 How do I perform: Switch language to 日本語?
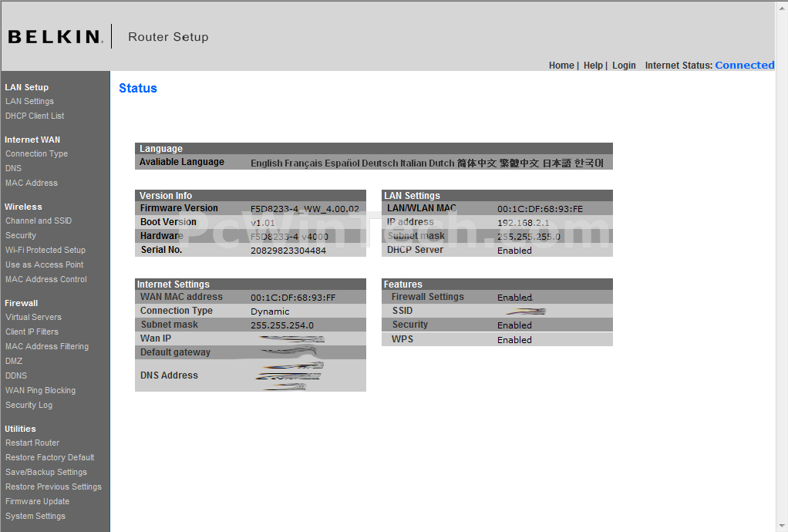coord(557,163)
